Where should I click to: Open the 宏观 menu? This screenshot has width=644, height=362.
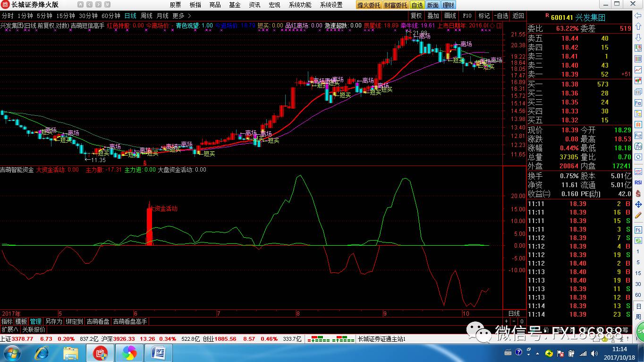[x=274, y=5]
